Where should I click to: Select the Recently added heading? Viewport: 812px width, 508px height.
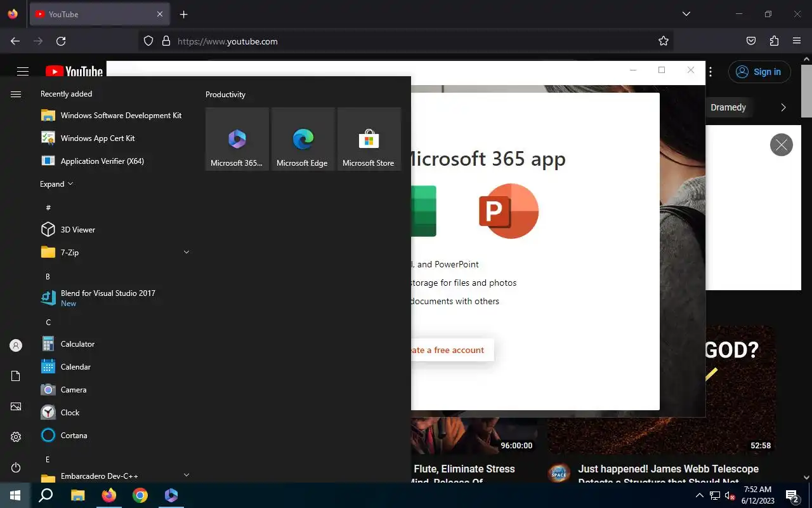[66, 94]
